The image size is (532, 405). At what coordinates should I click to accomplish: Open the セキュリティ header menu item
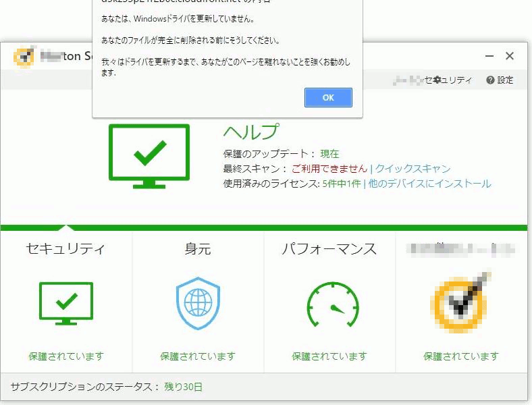[x=448, y=80]
